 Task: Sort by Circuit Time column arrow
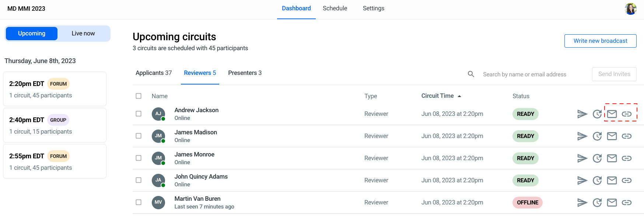(459, 96)
